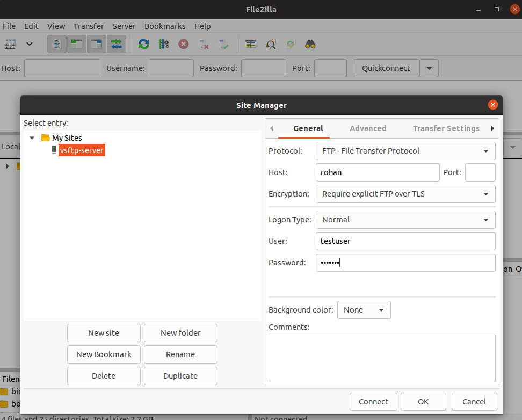The image size is (522, 420).
Task: Expand the Encryption dropdown
Action: [405, 194]
